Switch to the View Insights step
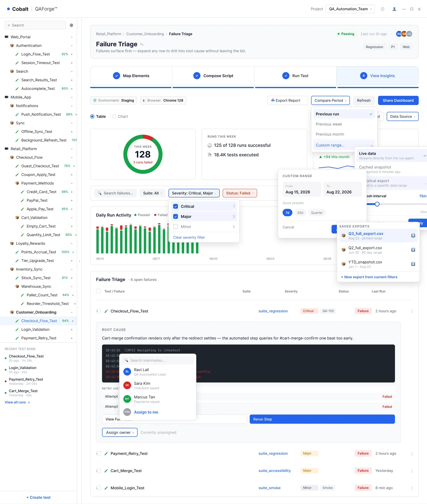 (377, 76)
